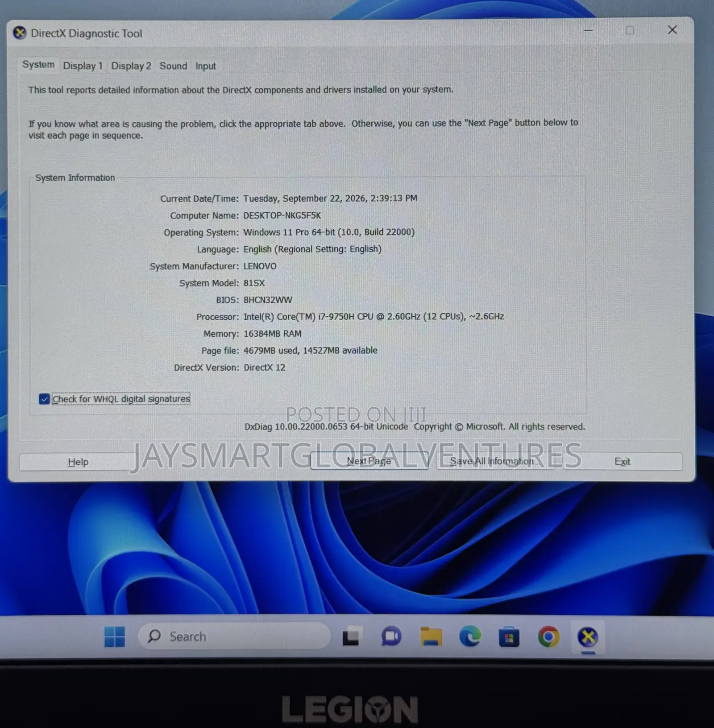Switch to the Display 2 tab
The image size is (714, 728).
coord(131,66)
